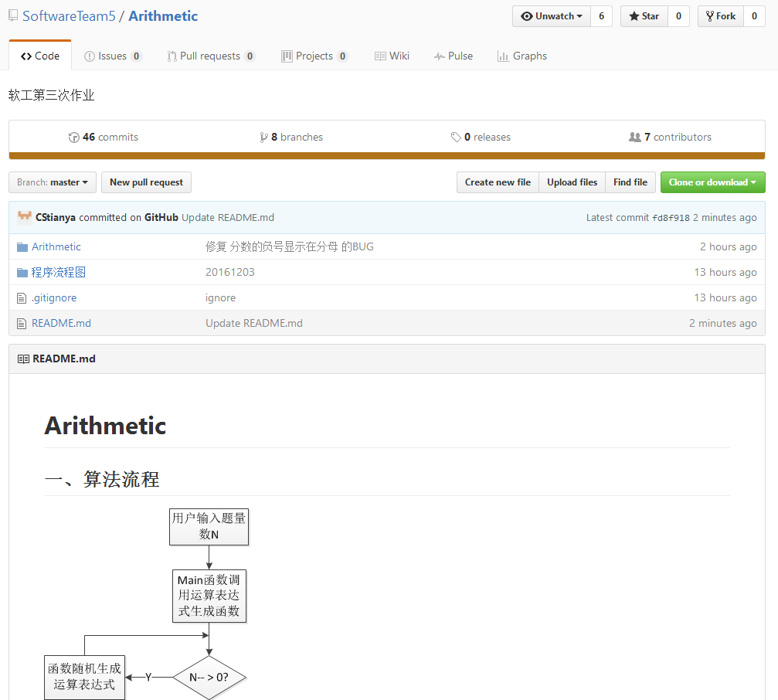Open commit hash fd8f918

click(x=671, y=218)
